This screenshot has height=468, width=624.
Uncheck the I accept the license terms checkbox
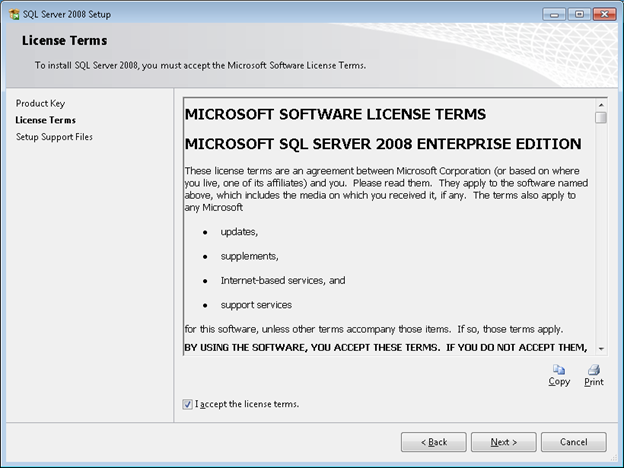point(187,404)
